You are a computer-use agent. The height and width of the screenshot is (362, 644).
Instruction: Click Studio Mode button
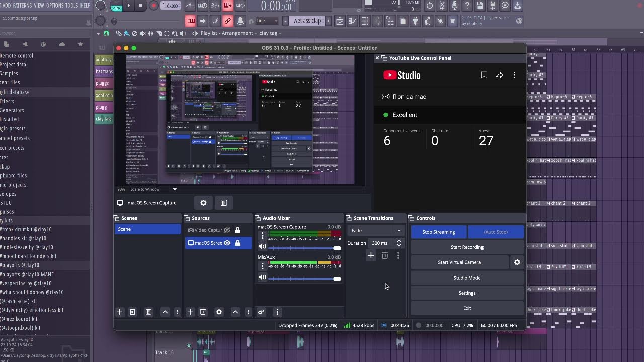tap(467, 278)
